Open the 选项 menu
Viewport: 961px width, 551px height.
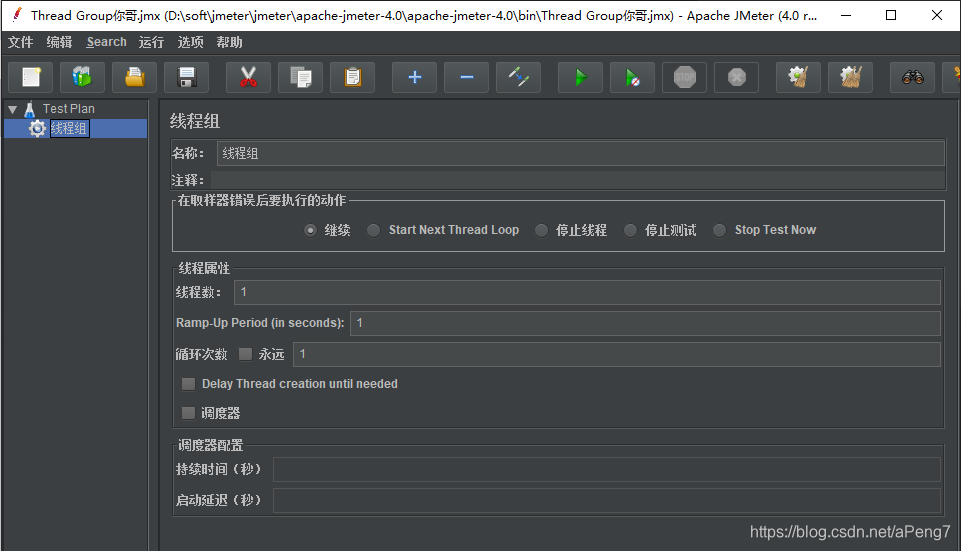[x=191, y=42]
